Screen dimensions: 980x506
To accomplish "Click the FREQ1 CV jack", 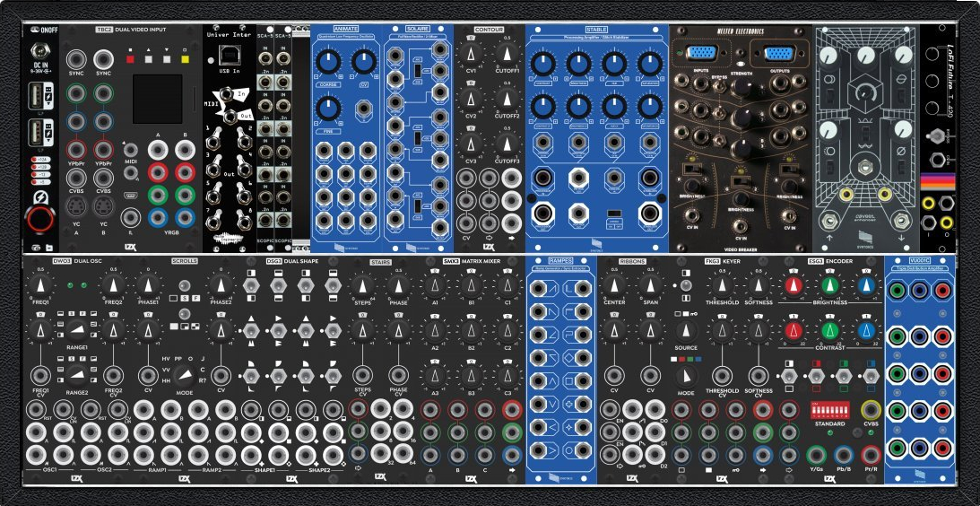I will tap(40, 376).
